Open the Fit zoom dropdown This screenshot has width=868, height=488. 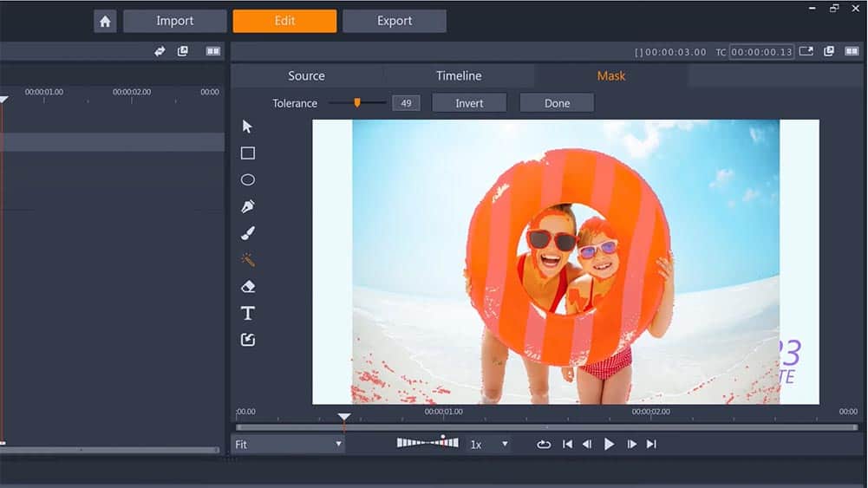289,445
